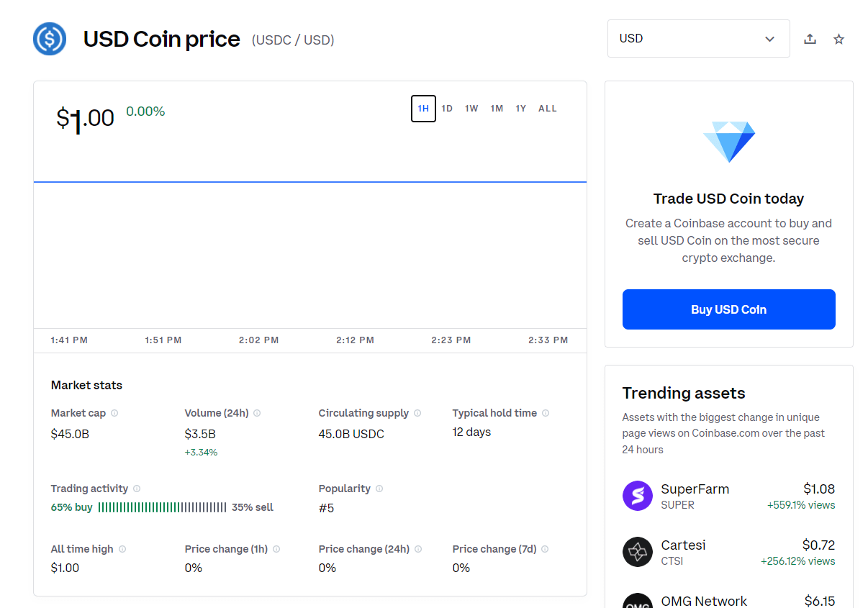
Task: Open Price change (1h) info icon
Action: [276, 549]
